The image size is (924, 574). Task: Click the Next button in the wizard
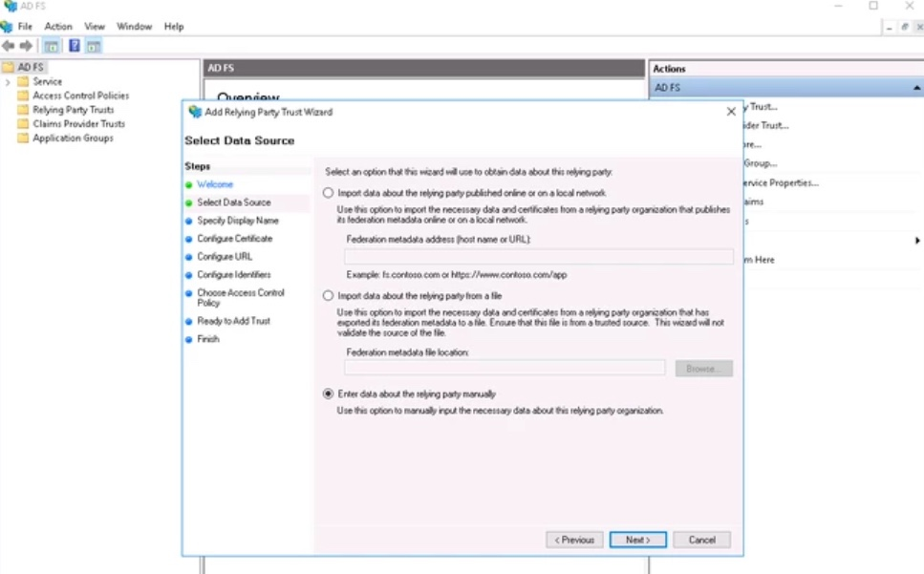point(637,540)
